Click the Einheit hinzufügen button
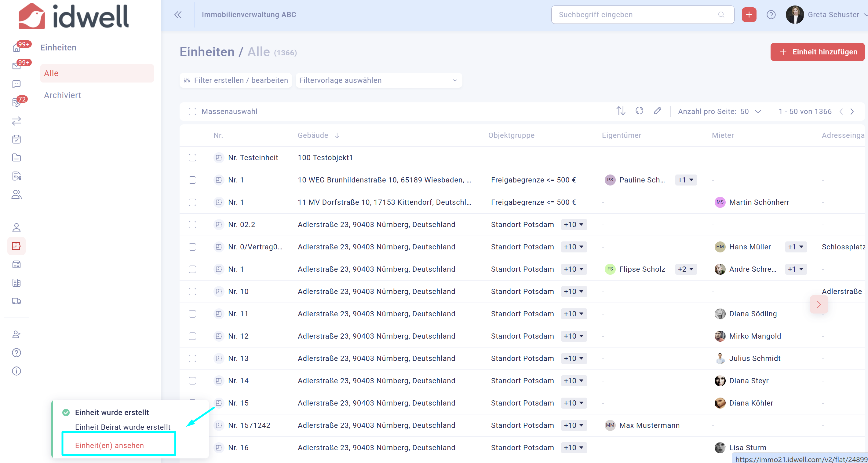Screen dimensions: 868x463 click(817, 52)
